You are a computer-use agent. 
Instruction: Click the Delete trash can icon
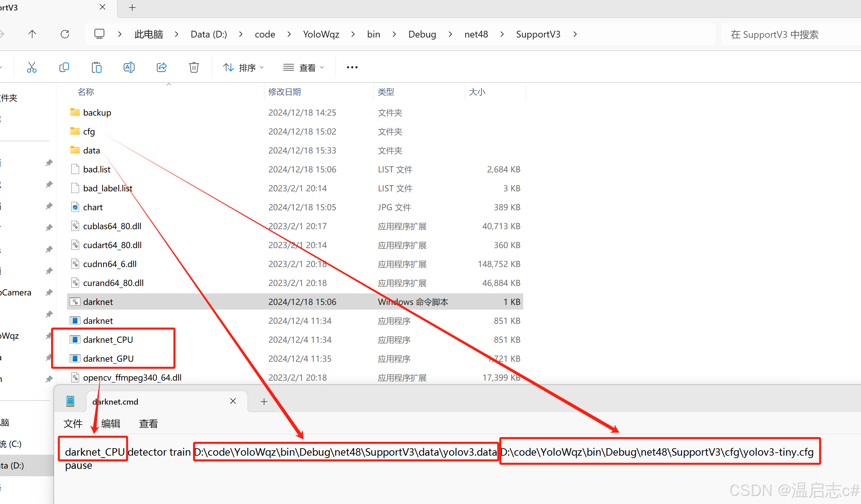[x=194, y=67]
